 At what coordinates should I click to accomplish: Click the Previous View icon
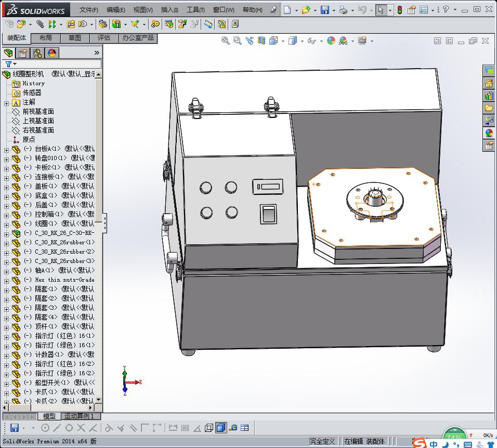pyautogui.click(x=250, y=41)
